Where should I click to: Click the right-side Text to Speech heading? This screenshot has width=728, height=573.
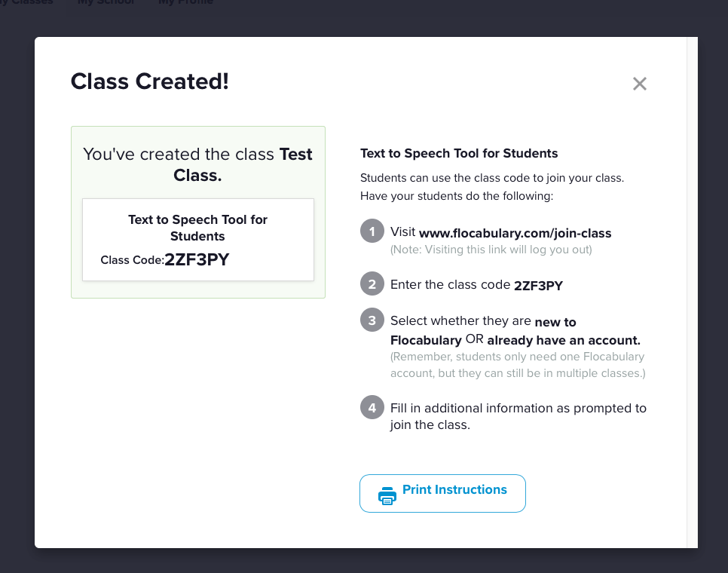[x=459, y=154]
